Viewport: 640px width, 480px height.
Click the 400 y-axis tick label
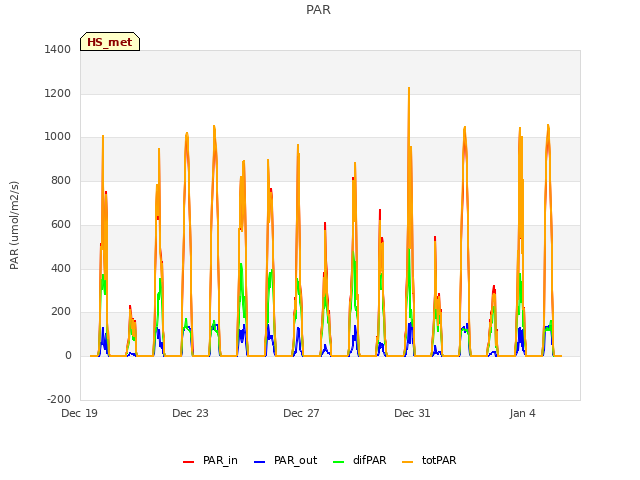tap(61, 268)
